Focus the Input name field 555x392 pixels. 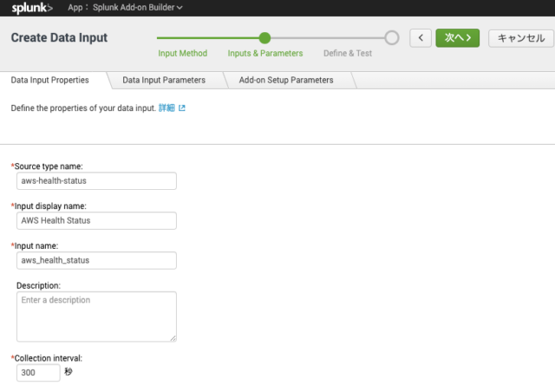point(96,260)
